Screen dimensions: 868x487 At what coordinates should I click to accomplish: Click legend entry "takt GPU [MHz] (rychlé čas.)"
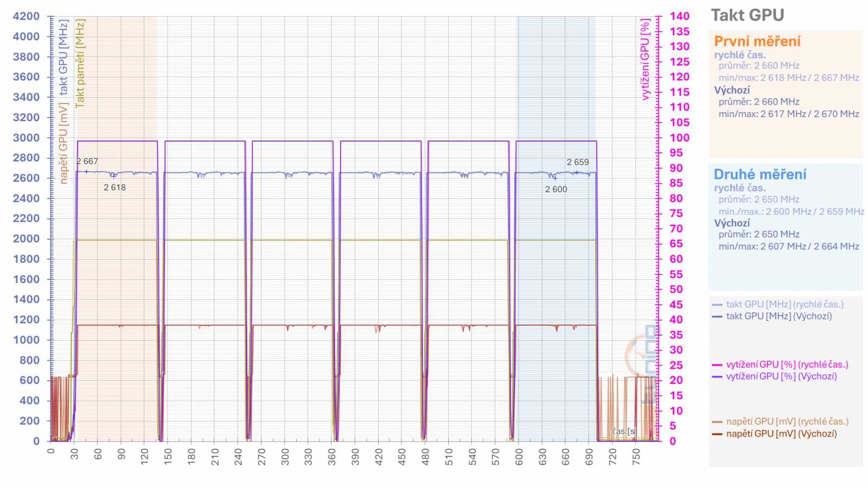pos(785,304)
